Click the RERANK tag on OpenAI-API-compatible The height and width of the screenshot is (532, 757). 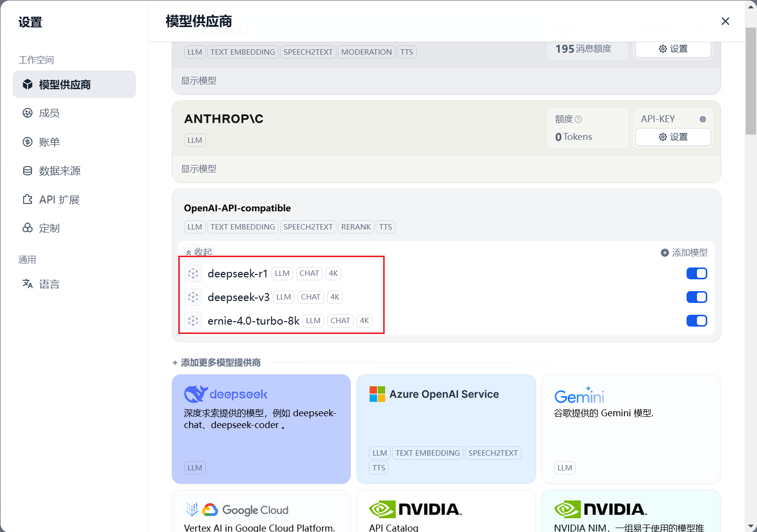[356, 227]
